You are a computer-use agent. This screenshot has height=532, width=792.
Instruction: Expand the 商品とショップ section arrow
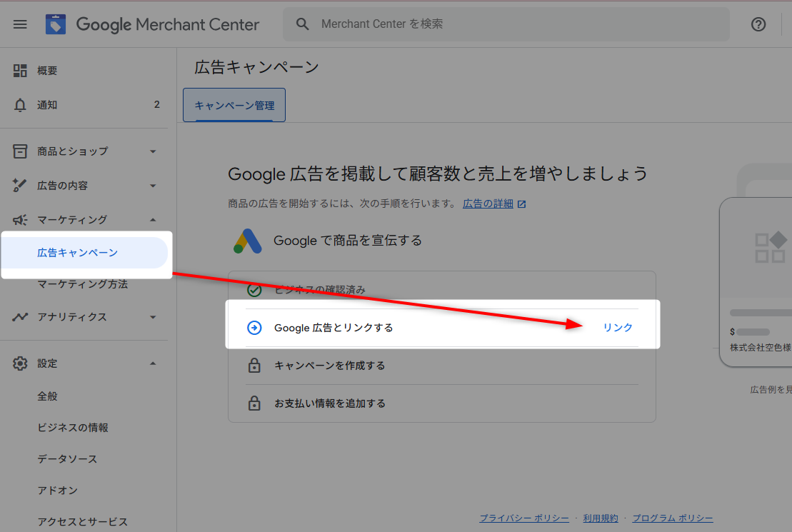tap(153, 151)
